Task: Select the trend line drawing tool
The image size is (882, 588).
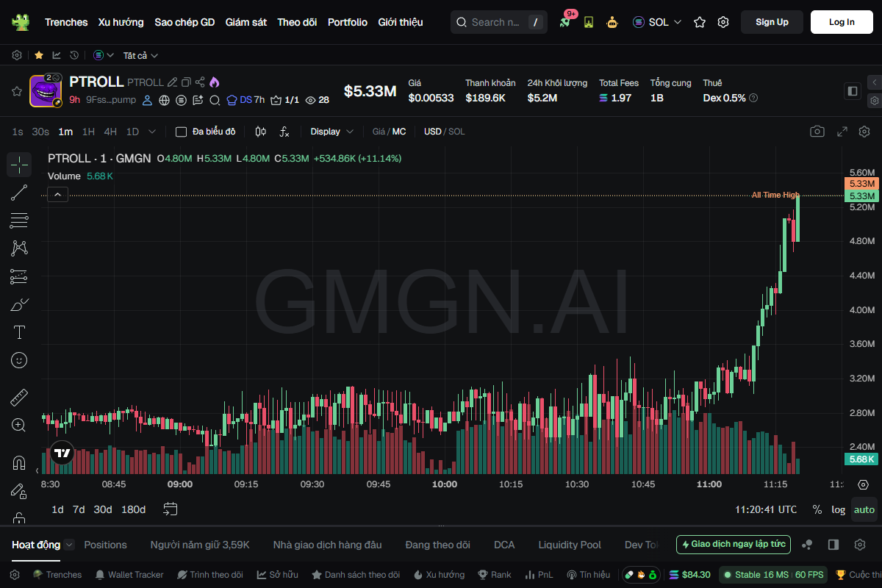Action: pos(19,193)
